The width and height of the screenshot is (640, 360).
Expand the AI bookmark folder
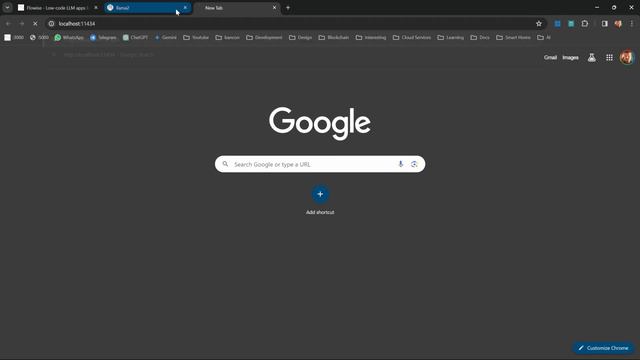(x=544, y=38)
